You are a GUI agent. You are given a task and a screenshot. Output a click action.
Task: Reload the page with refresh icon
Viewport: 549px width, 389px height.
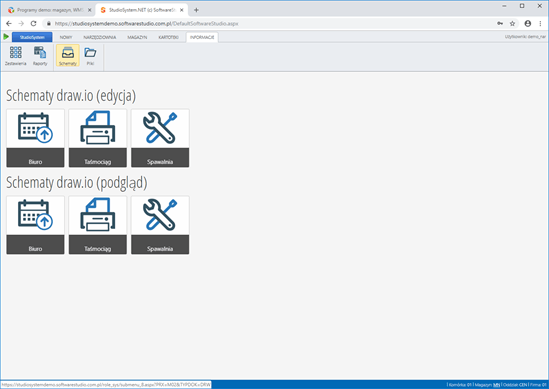33,23
